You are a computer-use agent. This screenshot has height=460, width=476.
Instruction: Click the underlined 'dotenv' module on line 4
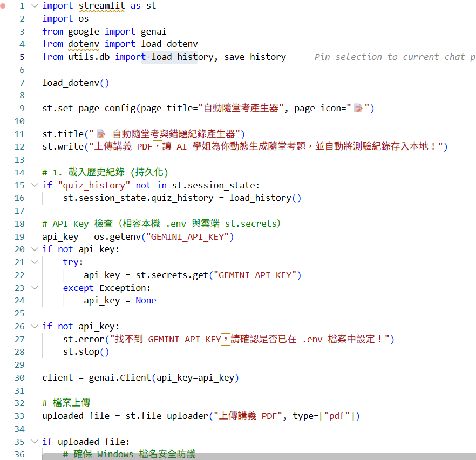(84, 44)
